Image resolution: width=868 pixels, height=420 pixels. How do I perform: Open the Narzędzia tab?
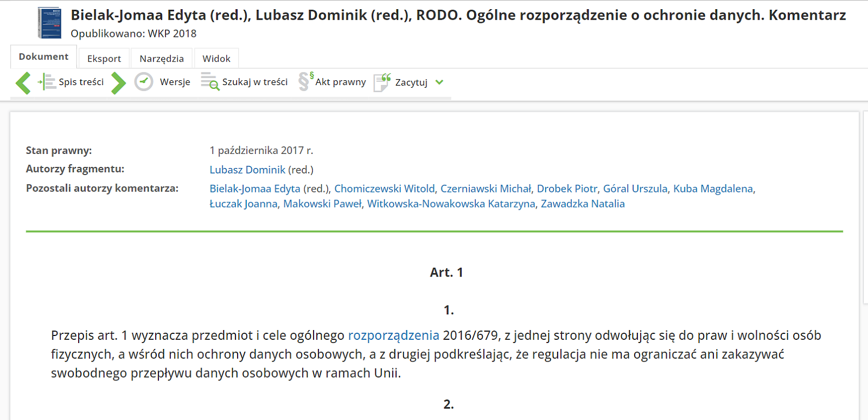point(162,59)
